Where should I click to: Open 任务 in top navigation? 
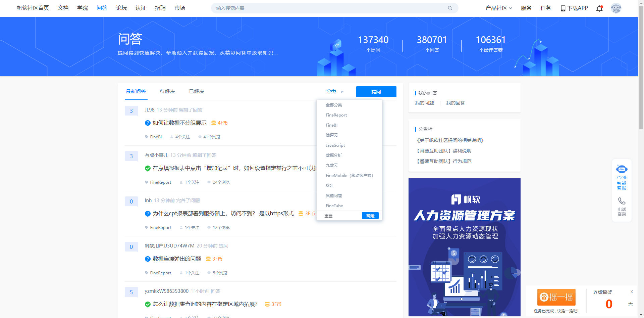click(546, 8)
